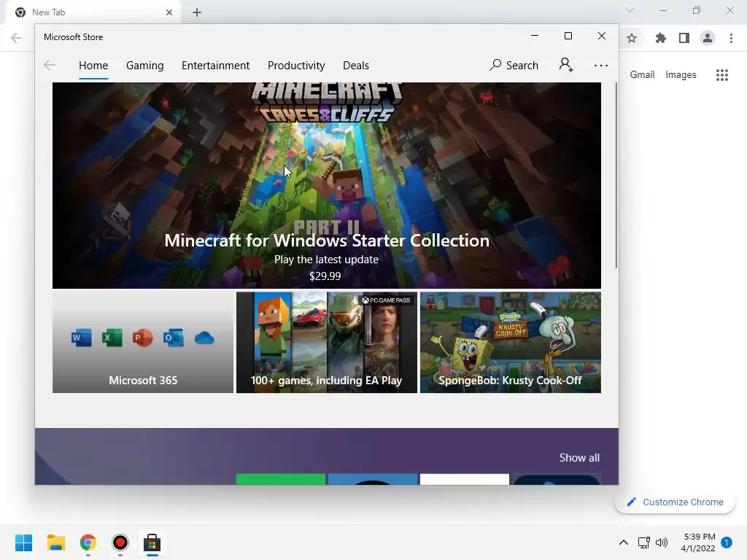Open the network tray icon
The height and width of the screenshot is (560, 747).
coord(644,542)
